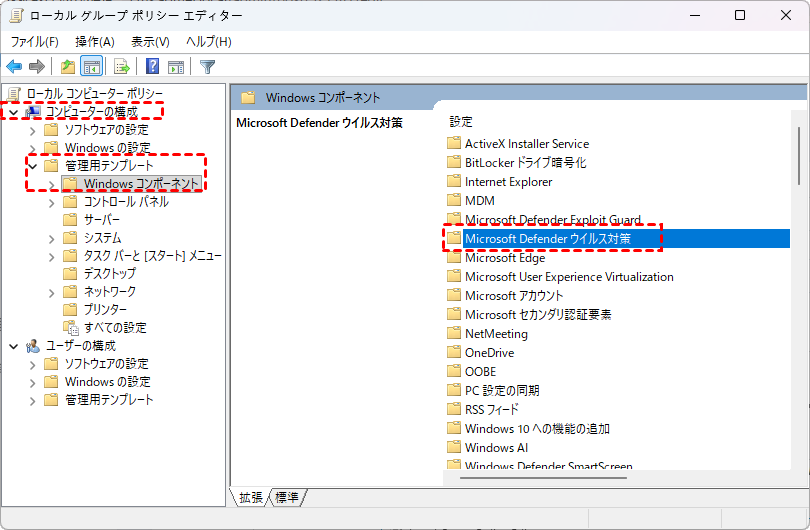Toggle the Show/Hide Console Tree icon

pos(91,67)
